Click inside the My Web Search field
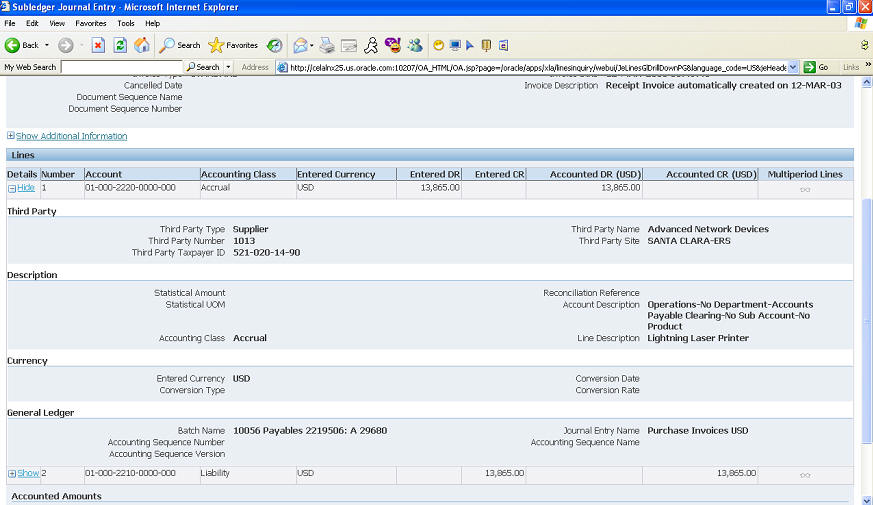This screenshot has width=873, height=505. coord(121,67)
